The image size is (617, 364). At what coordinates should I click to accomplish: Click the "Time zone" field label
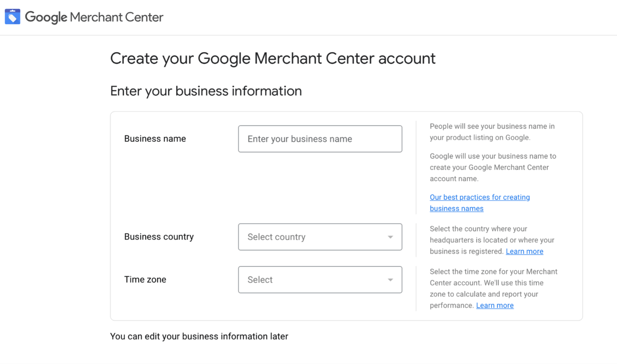tap(145, 280)
